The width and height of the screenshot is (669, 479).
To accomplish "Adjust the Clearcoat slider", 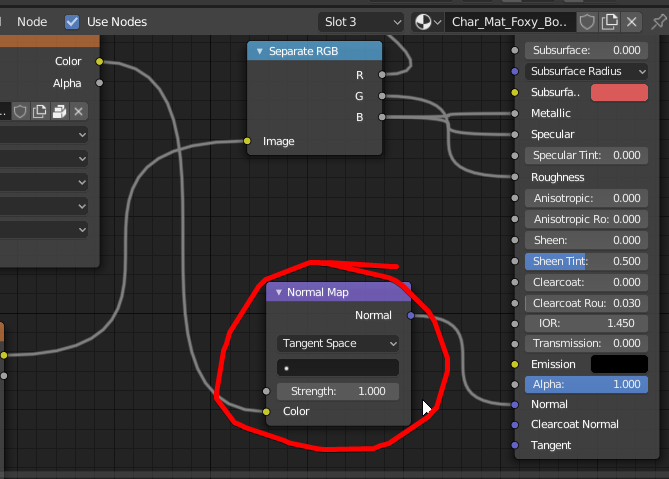I will 586,282.
